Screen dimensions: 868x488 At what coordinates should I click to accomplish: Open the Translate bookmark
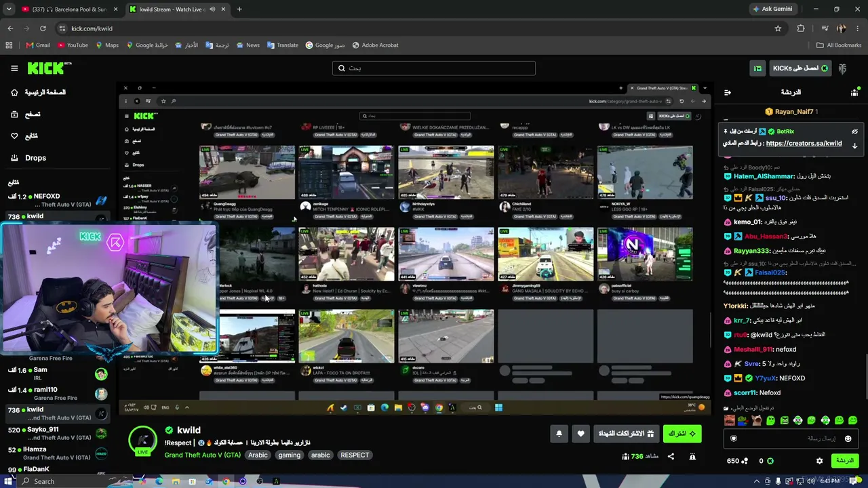click(282, 45)
